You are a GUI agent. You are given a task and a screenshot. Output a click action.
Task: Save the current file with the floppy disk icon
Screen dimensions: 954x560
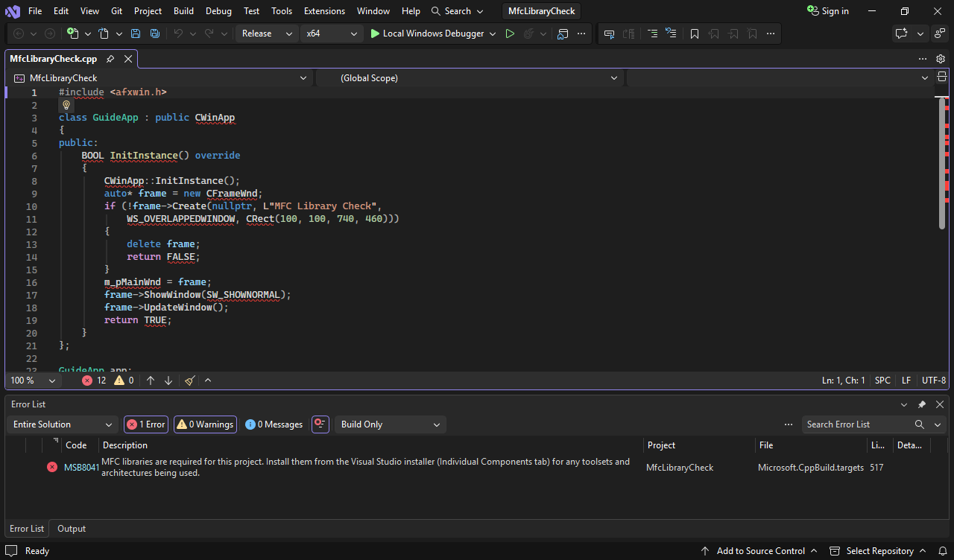136,34
